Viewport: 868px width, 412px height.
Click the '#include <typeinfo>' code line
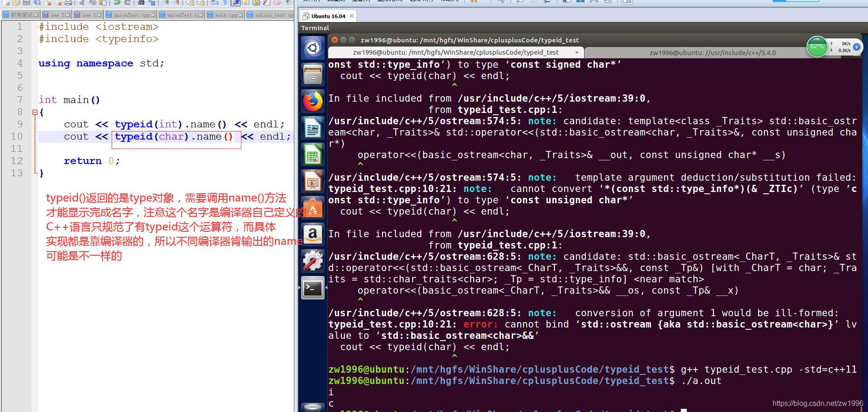pyautogui.click(x=99, y=39)
